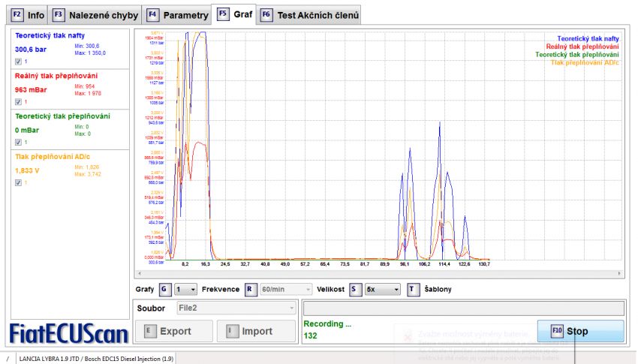Click the G key icon beside Grafy
This screenshot has height=364, width=638.
(x=164, y=289)
